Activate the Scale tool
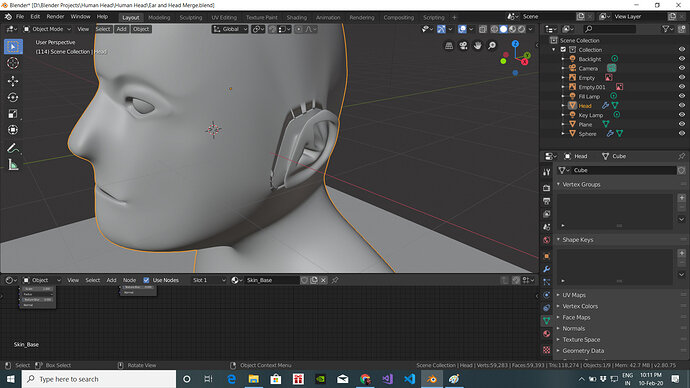Image resolution: width=690 pixels, height=388 pixels. pyautogui.click(x=13, y=114)
